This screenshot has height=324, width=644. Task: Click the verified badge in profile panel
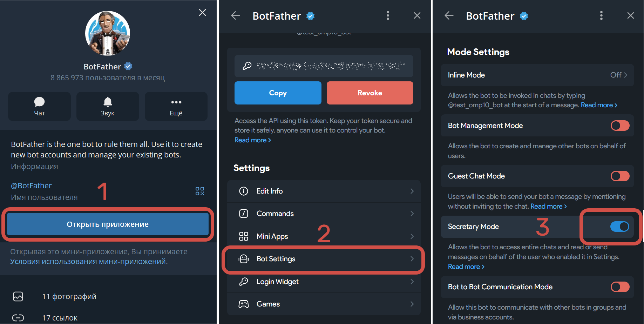click(128, 66)
